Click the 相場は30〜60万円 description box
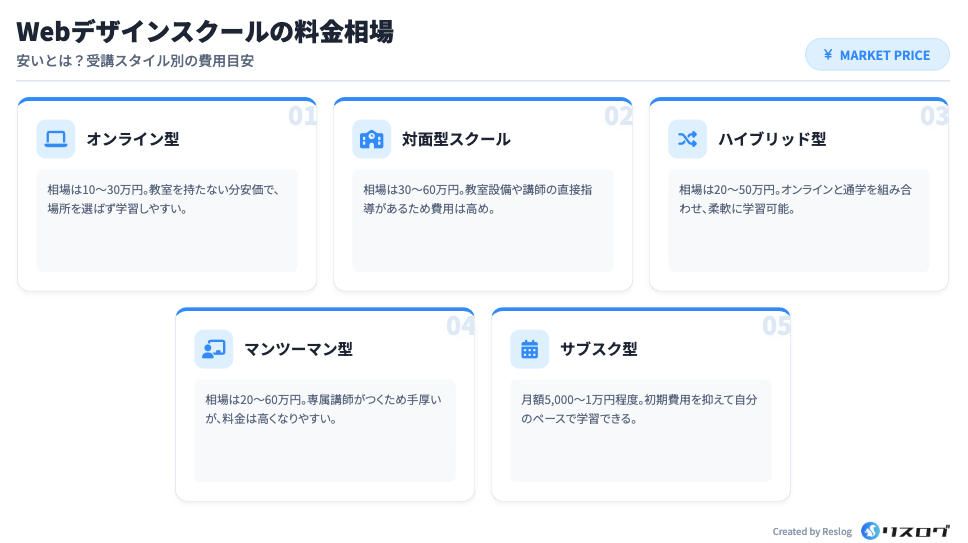The height and width of the screenshot is (543, 968). pyautogui.click(x=483, y=220)
